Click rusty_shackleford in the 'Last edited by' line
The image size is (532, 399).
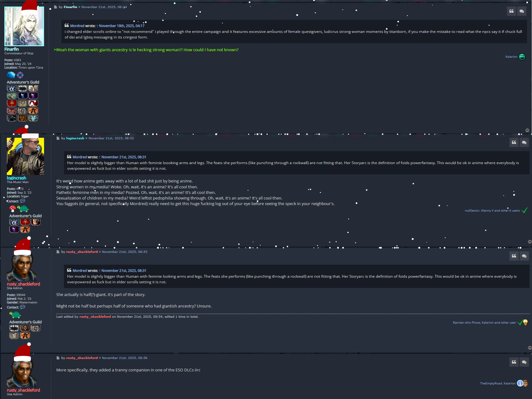[95, 317]
